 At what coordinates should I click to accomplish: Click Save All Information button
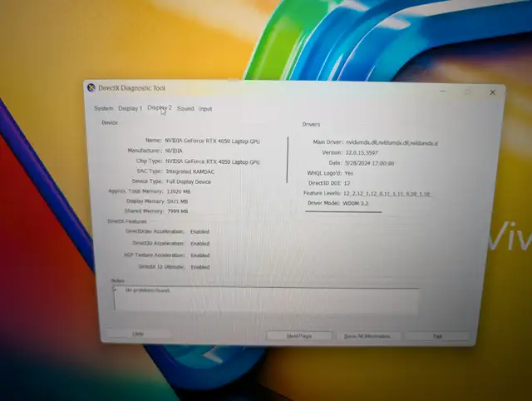(367, 336)
